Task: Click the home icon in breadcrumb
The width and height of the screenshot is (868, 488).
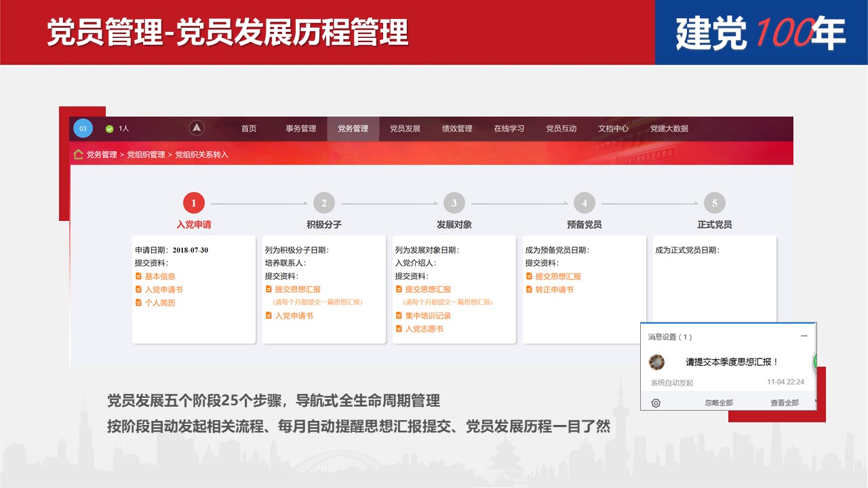Action: (x=79, y=155)
